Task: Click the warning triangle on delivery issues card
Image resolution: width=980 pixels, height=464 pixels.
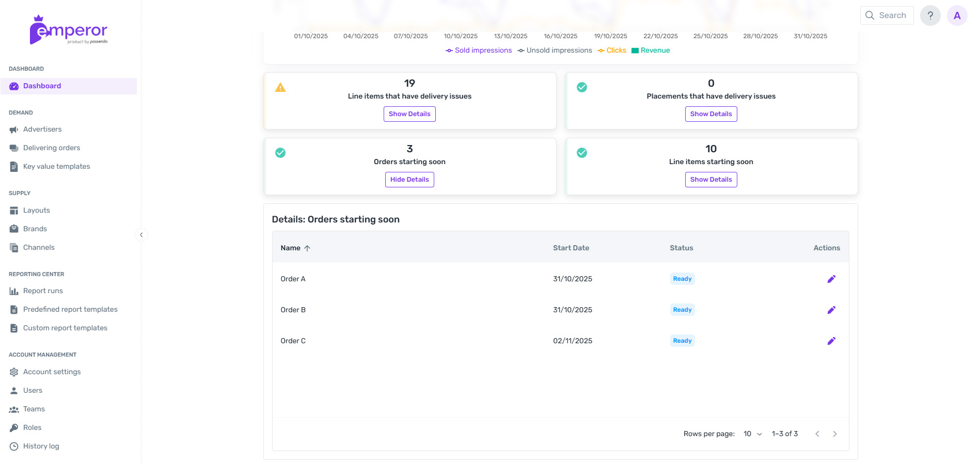Action: point(280,88)
